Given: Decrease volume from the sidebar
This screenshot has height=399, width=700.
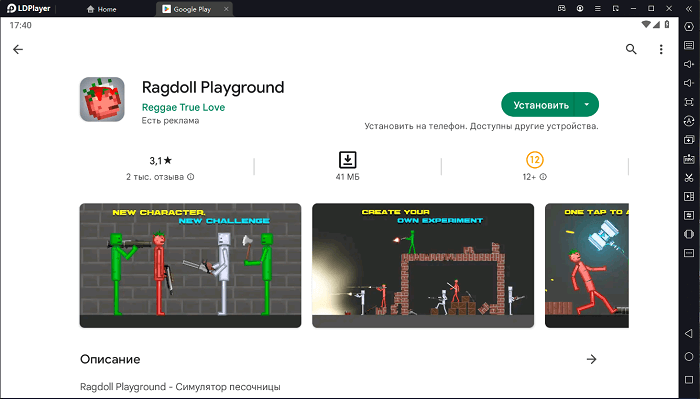Looking at the screenshot, I should tap(689, 83).
